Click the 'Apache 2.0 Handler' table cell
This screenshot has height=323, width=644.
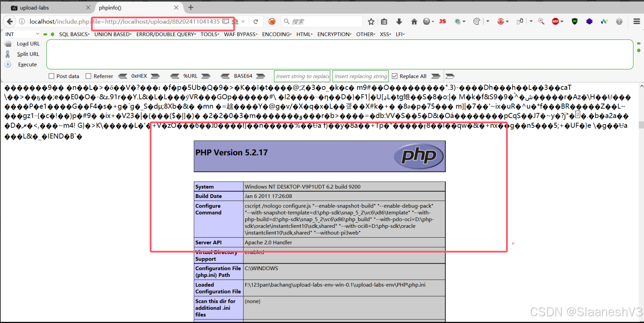coord(344,243)
